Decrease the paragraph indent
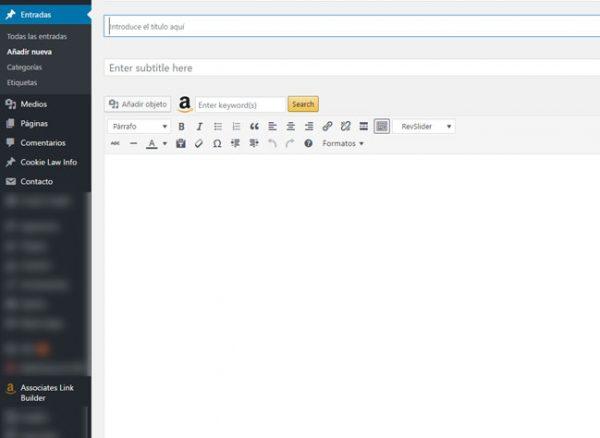The image size is (600, 438). pyautogui.click(x=235, y=144)
